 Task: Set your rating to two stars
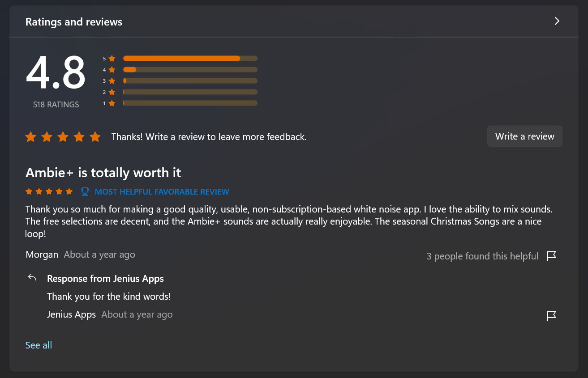(x=47, y=137)
